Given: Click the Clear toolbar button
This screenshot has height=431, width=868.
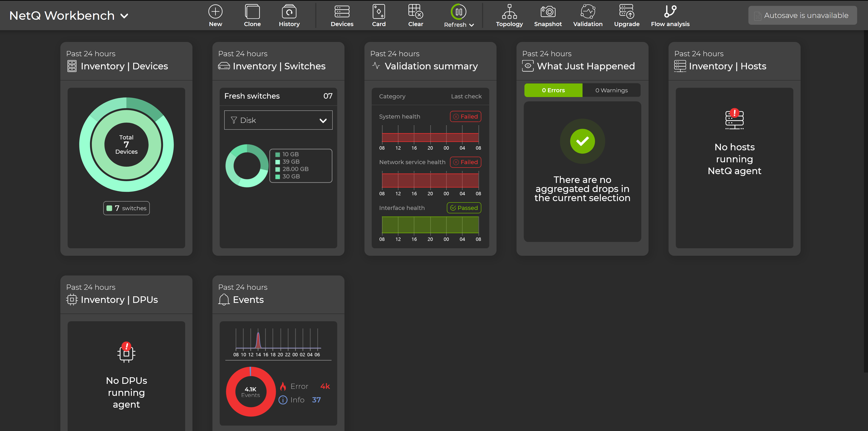Looking at the screenshot, I should (415, 15).
